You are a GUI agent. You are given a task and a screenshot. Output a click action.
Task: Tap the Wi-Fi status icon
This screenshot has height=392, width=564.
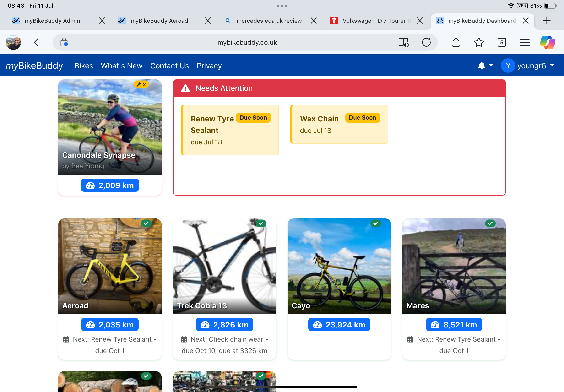point(511,6)
